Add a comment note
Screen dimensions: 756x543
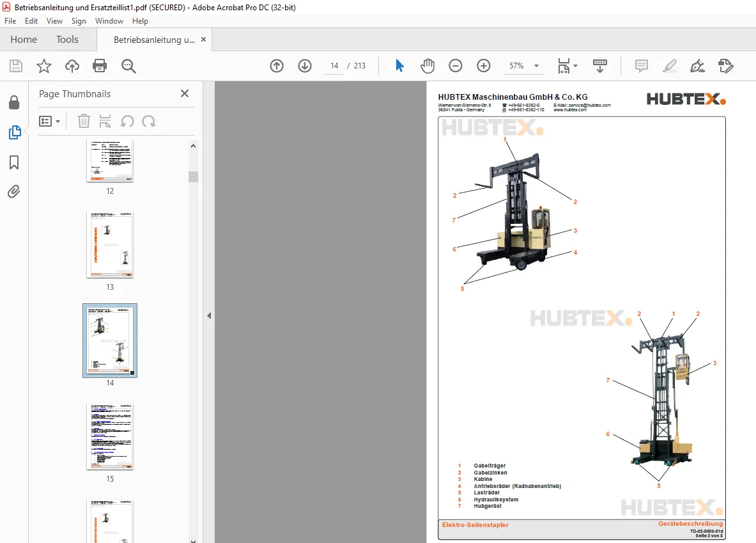pyautogui.click(x=641, y=66)
